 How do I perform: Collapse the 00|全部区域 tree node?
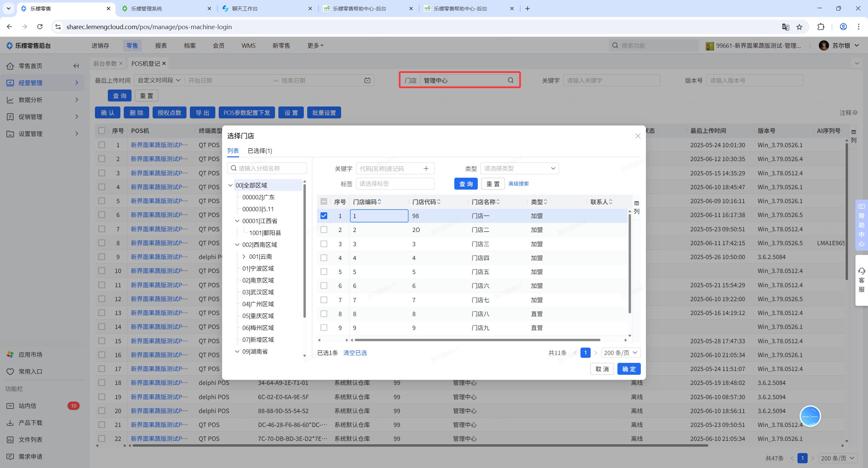point(231,185)
